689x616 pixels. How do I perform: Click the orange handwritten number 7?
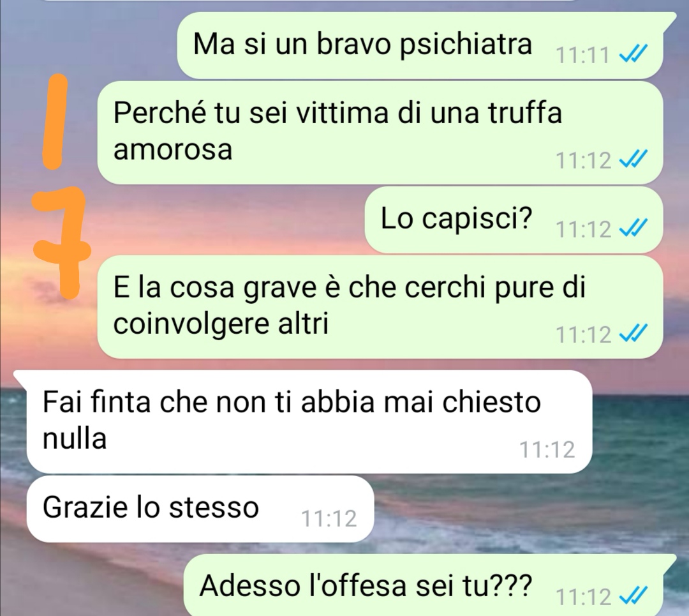(61, 243)
